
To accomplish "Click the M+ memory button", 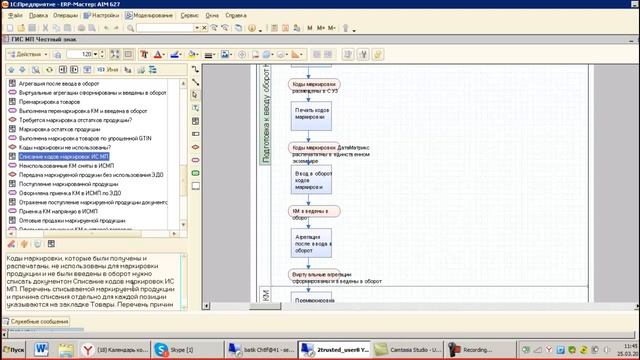I will [321, 28].
